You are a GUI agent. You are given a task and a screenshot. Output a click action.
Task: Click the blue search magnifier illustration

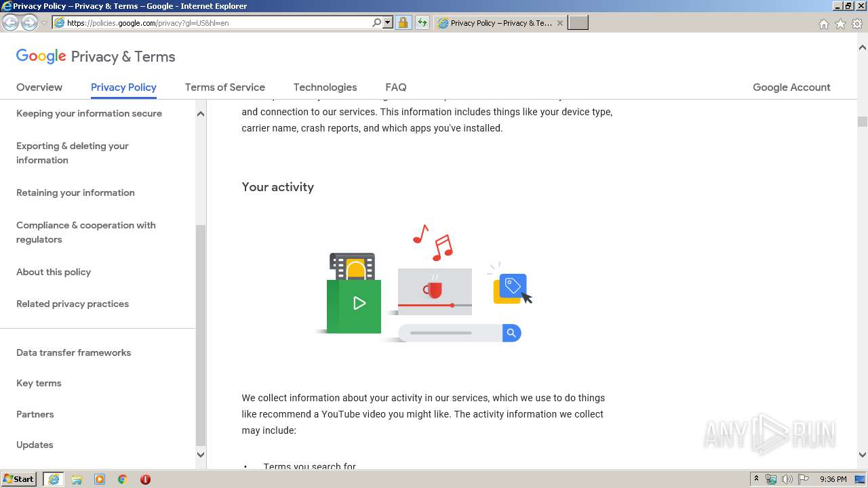tap(511, 333)
